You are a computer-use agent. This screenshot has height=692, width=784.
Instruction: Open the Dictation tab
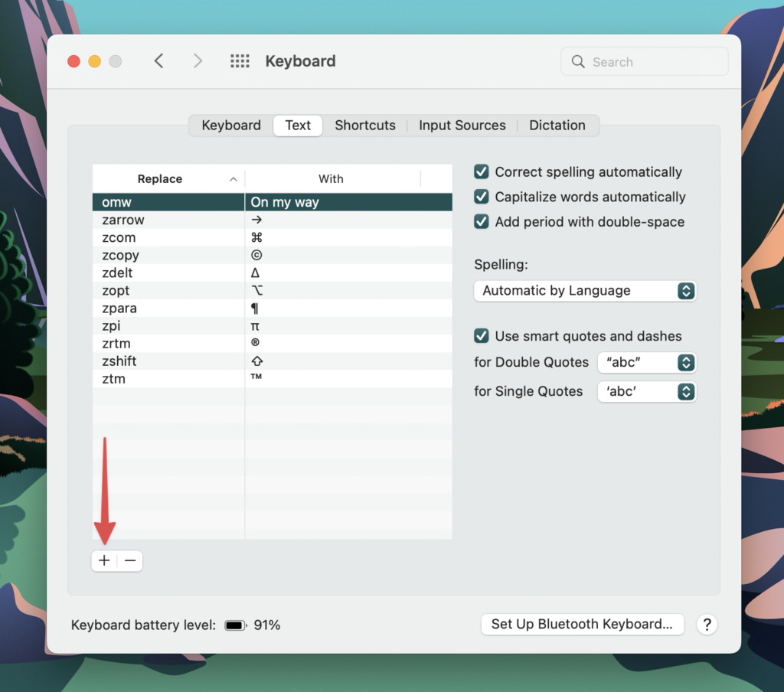[x=557, y=125]
